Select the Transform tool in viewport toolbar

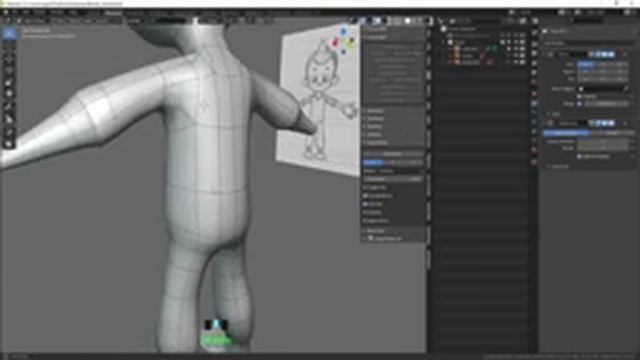click(9, 94)
